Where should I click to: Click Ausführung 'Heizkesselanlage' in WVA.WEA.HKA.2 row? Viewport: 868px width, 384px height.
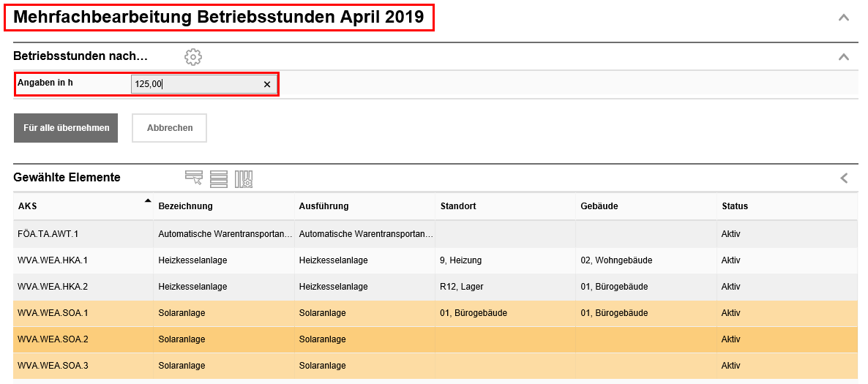(x=333, y=287)
